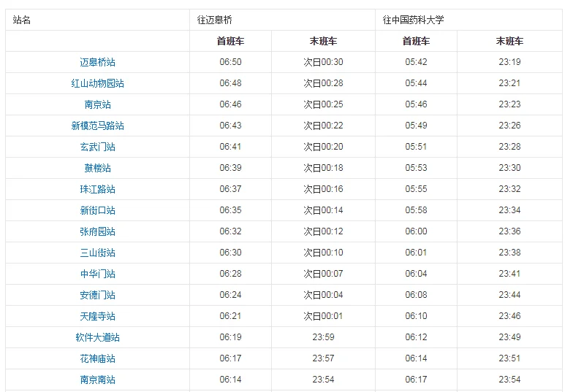Viewport: 573px width, 392px height.
Task: Select 06:43 in the 新模范马路站 row
Action: coord(231,126)
